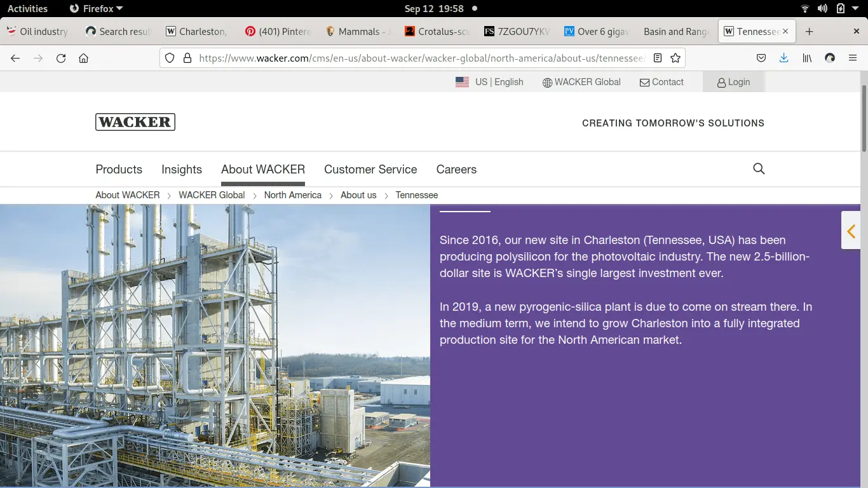Click WACKER Global in the breadcrumb

pyautogui.click(x=212, y=195)
